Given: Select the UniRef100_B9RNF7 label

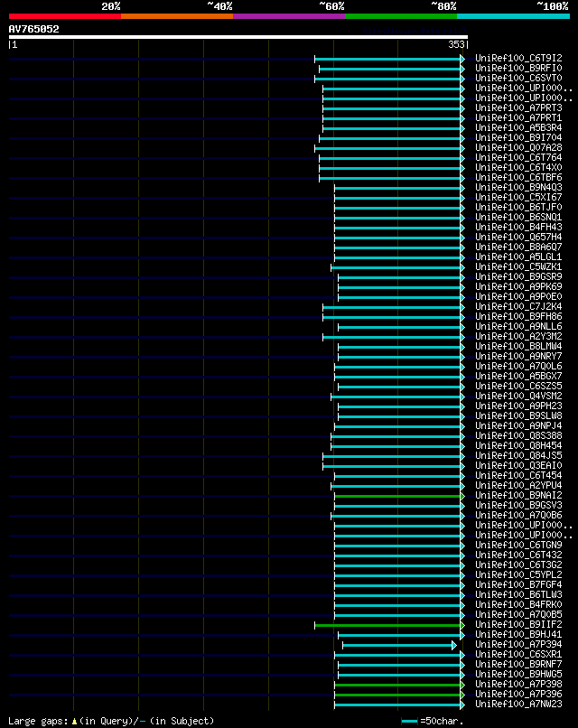Looking at the screenshot, I should [518, 665].
